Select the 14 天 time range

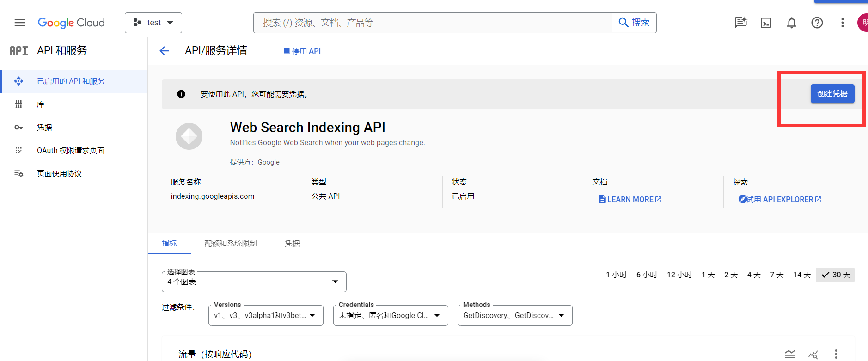point(802,275)
